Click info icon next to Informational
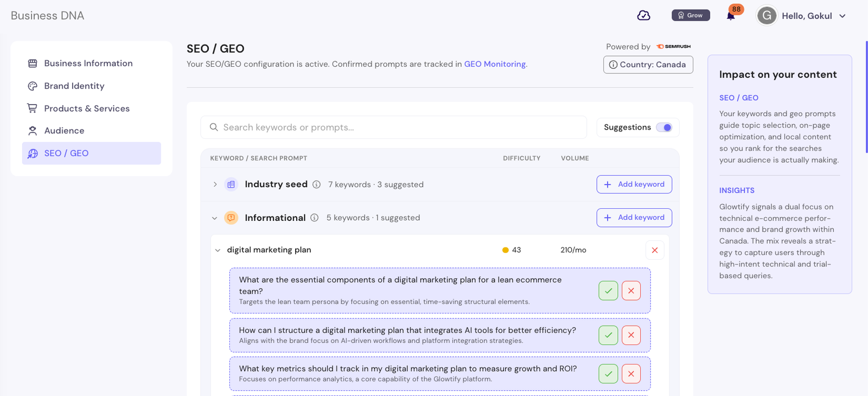This screenshot has height=396, width=868. click(x=314, y=218)
